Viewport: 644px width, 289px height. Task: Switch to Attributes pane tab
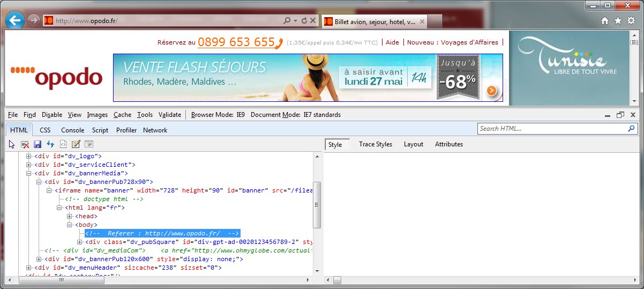pos(449,144)
